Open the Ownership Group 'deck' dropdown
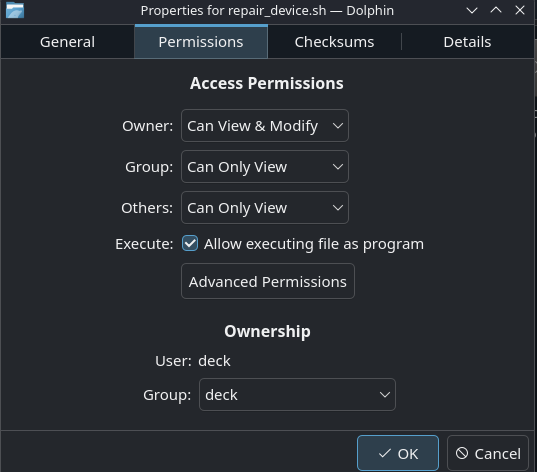 (297, 395)
